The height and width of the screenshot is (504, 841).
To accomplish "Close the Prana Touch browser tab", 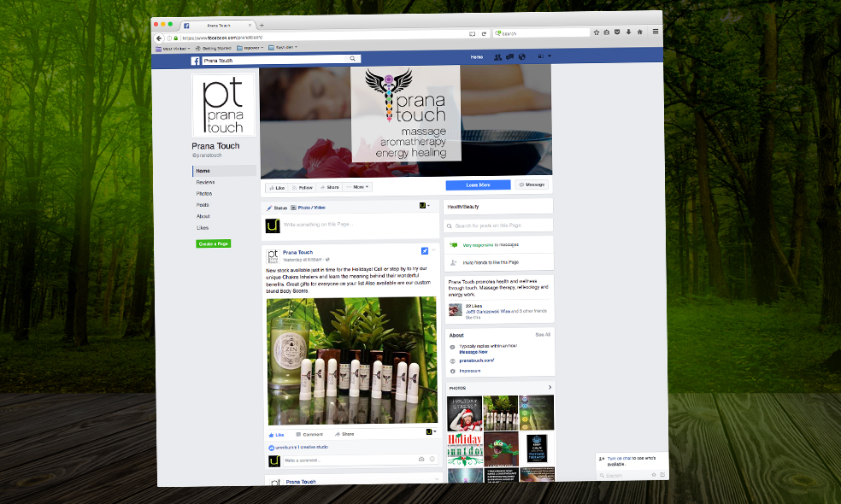I will coord(250,26).
